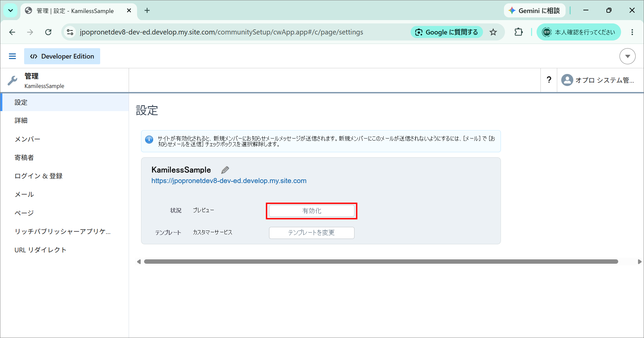Edit site name with pencil icon

click(225, 170)
